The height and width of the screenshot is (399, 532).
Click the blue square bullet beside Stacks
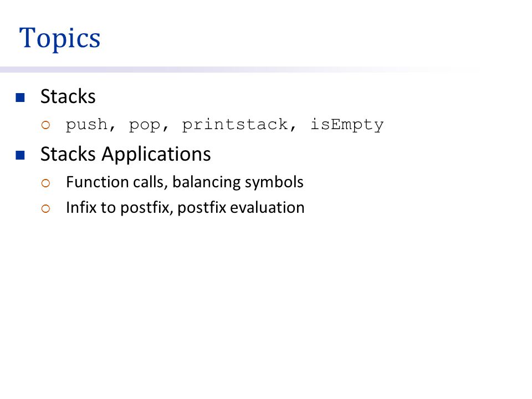tap(21, 98)
